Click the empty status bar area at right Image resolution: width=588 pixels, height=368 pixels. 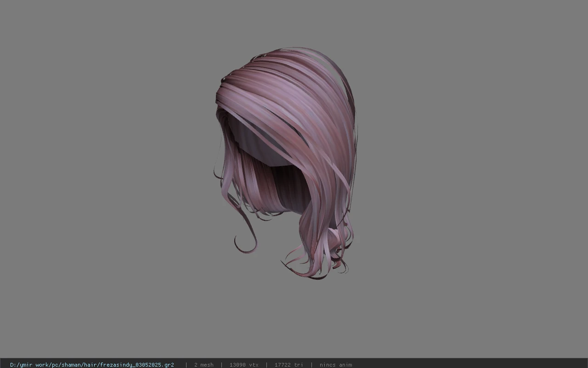tap(469, 365)
